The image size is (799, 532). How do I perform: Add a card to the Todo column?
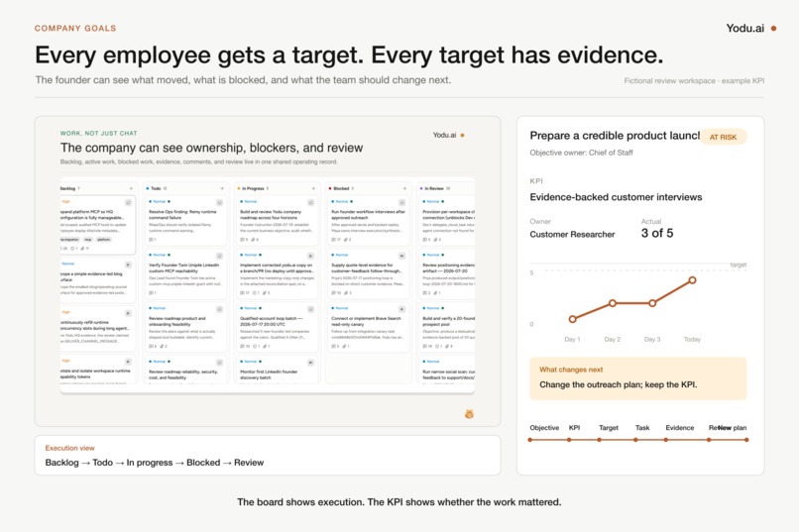click(x=222, y=188)
